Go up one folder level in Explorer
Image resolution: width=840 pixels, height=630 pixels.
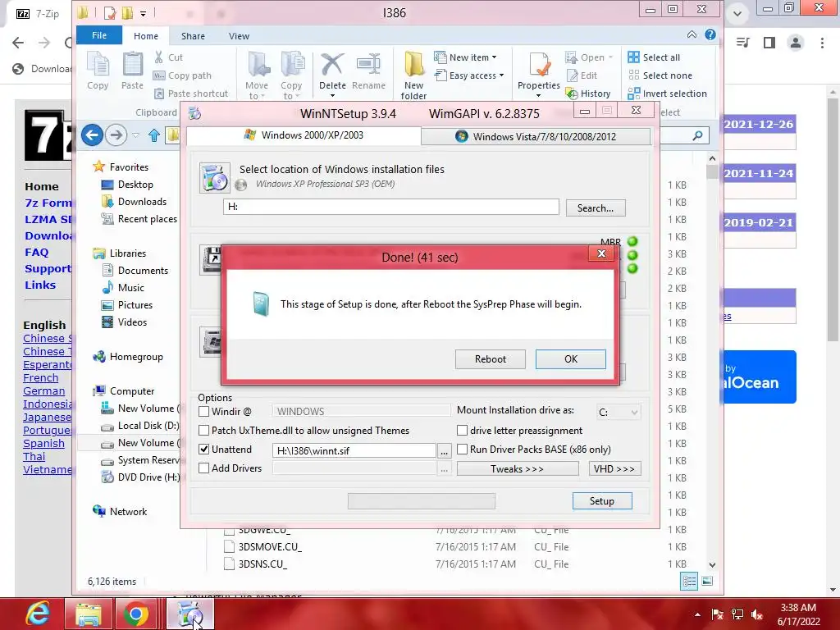click(154, 135)
